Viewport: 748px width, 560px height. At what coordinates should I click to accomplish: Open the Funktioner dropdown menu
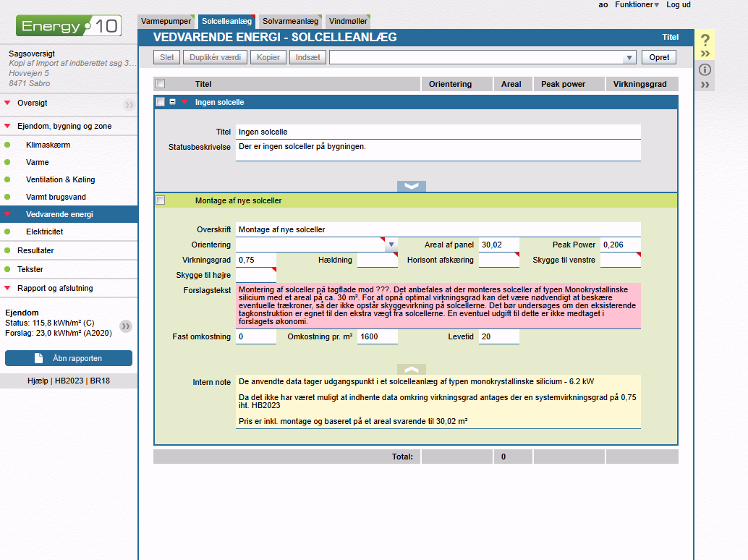tap(637, 5)
